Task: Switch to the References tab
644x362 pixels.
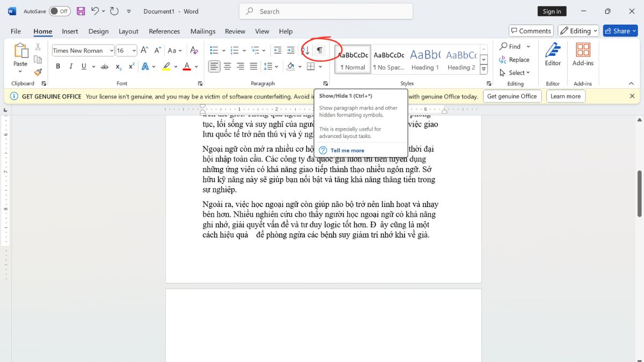Action: click(x=164, y=31)
